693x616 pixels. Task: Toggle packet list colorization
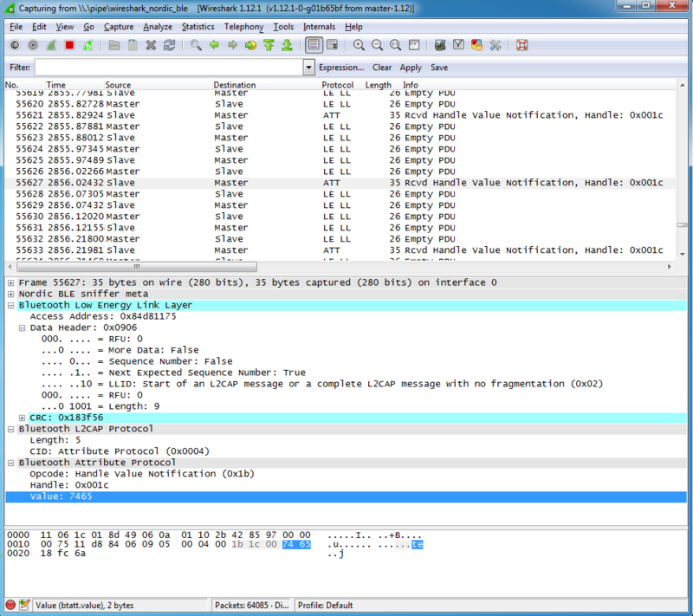point(313,45)
